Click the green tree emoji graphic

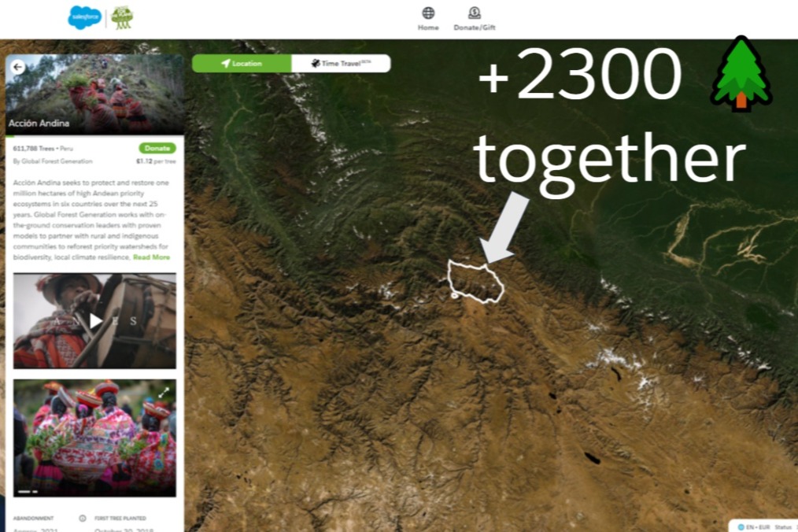tap(741, 74)
